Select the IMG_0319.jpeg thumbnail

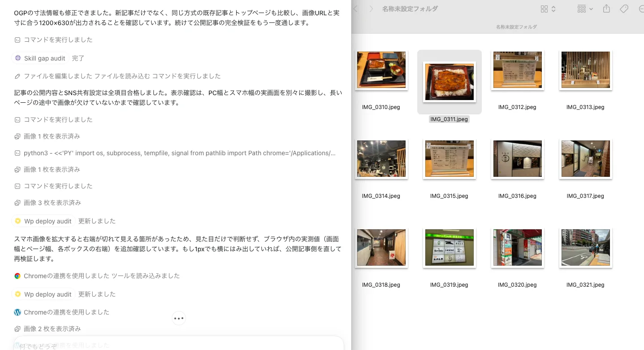click(x=449, y=248)
